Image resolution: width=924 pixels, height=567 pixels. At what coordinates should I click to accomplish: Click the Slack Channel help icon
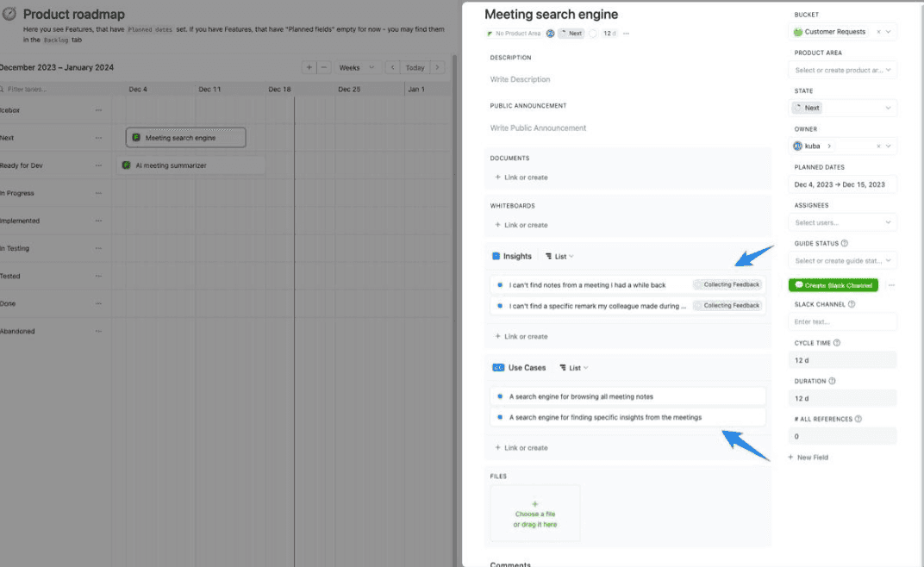pos(852,304)
